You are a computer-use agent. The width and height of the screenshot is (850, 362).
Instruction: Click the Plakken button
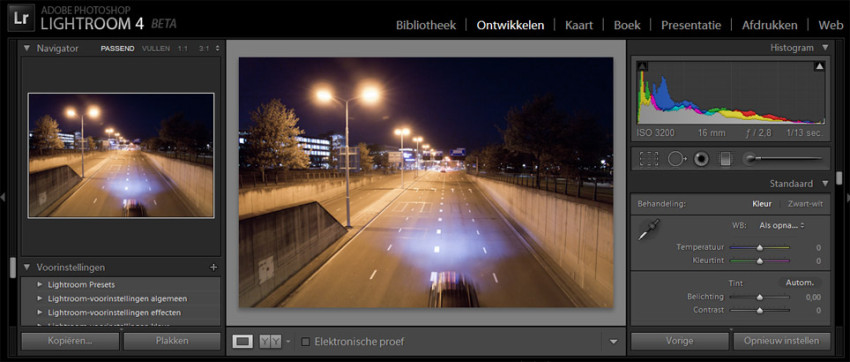pos(172,341)
